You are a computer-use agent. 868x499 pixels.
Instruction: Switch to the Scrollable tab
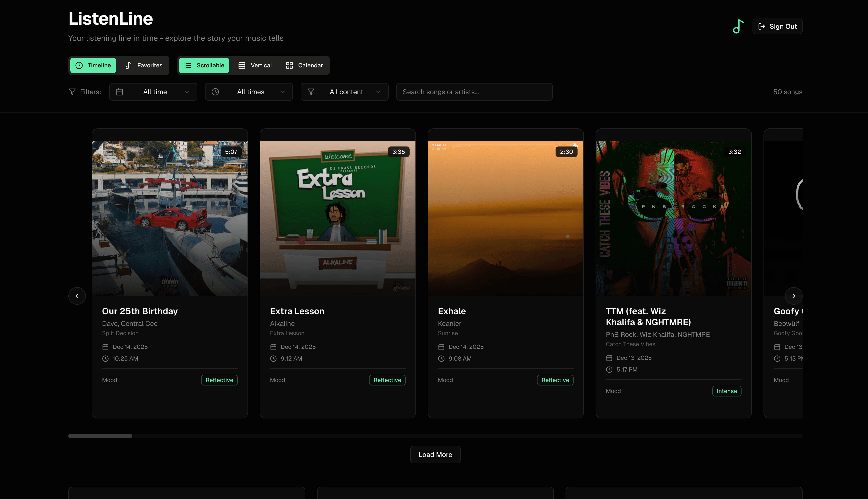tap(204, 65)
